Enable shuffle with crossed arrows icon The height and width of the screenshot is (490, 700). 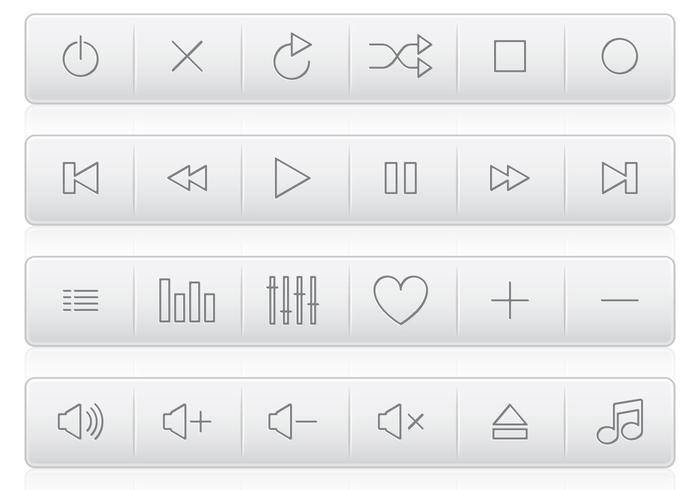401,57
